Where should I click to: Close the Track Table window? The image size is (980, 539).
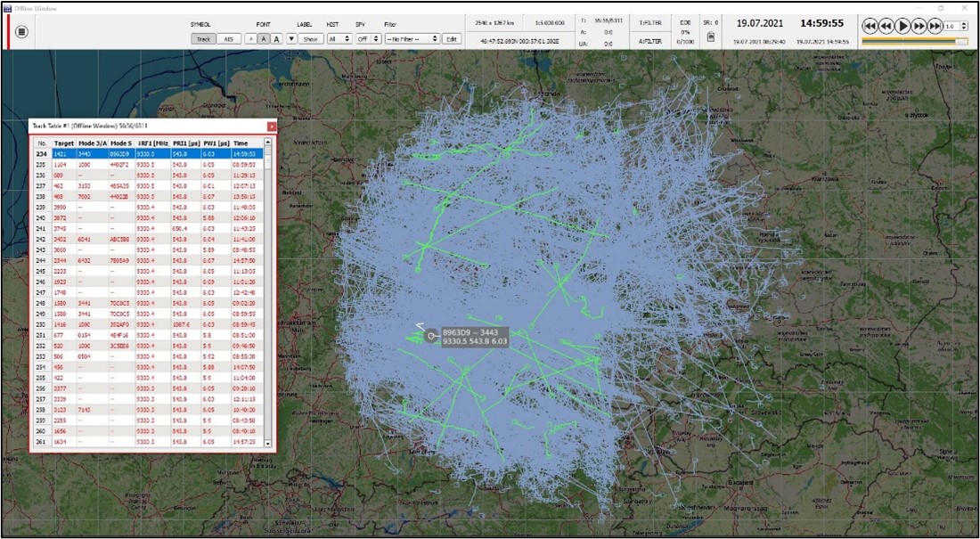click(x=271, y=127)
